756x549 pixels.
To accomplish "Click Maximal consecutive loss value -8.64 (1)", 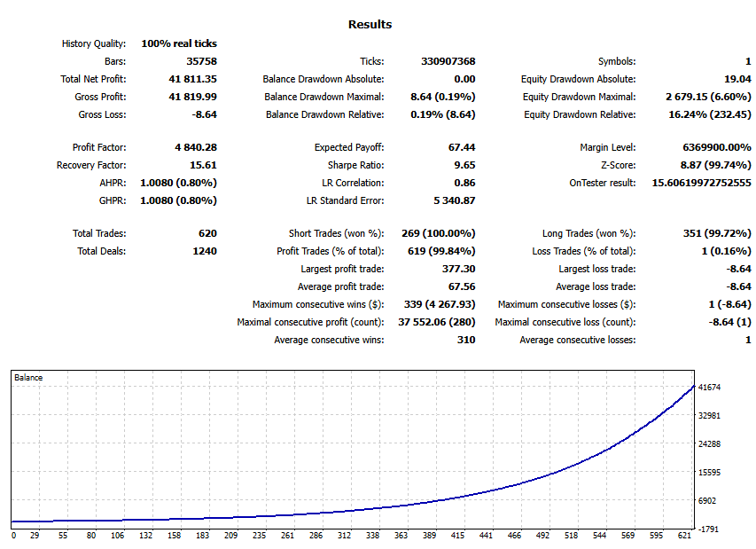I will click(729, 322).
